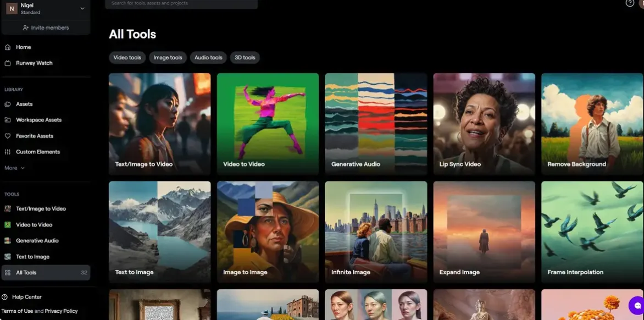This screenshot has height=320, width=644.
Task: Filter by Video tools
Action: 127,58
